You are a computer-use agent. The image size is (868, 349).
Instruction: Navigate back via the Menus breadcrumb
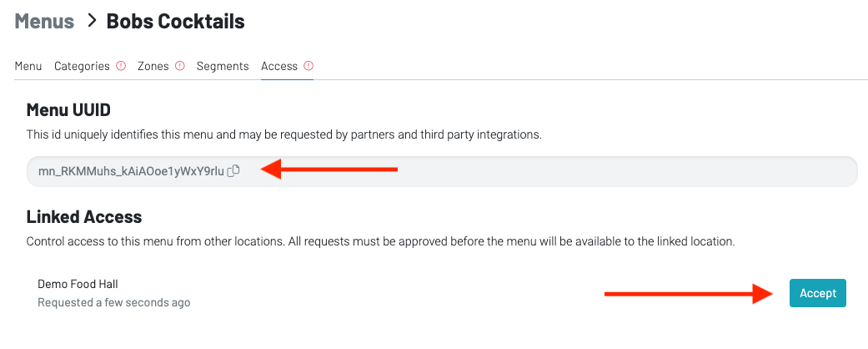point(44,22)
